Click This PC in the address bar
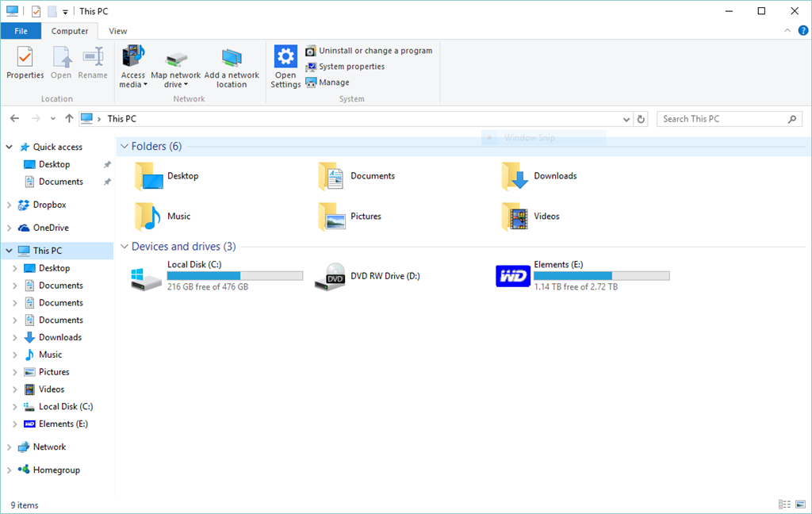The image size is (812, 514). (121, 119)
